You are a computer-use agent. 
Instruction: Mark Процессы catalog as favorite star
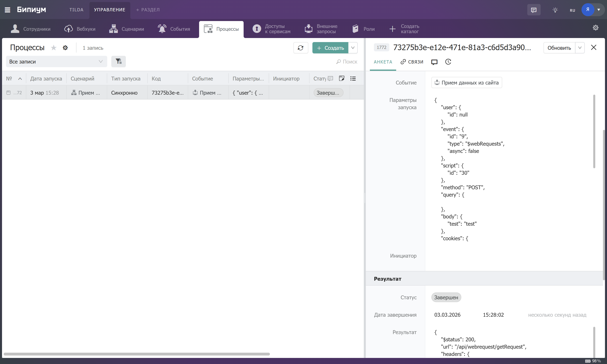(53, 48)
